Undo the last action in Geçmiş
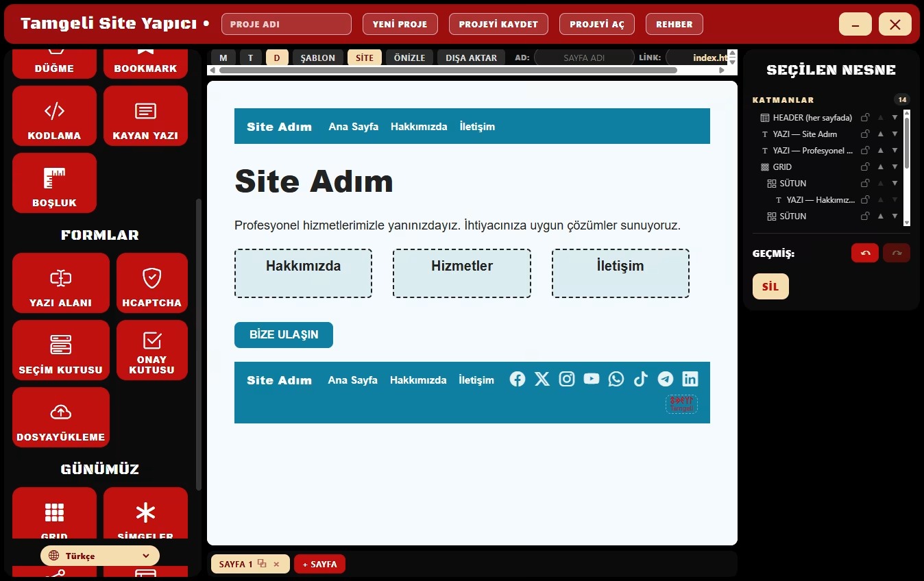The height and width of the screenshot is (581, 924). pos(865,253)
